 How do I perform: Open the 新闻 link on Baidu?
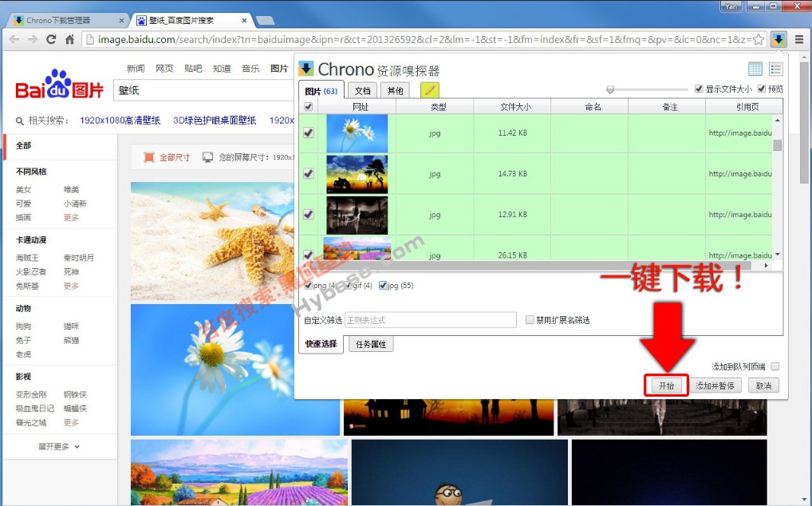(x=136, y=69)
